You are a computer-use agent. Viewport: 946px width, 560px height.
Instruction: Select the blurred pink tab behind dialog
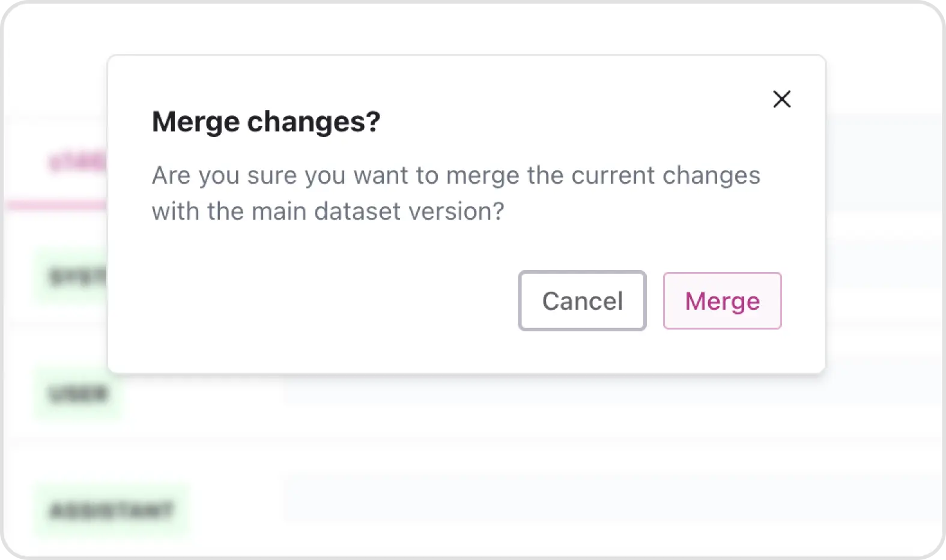77,163
